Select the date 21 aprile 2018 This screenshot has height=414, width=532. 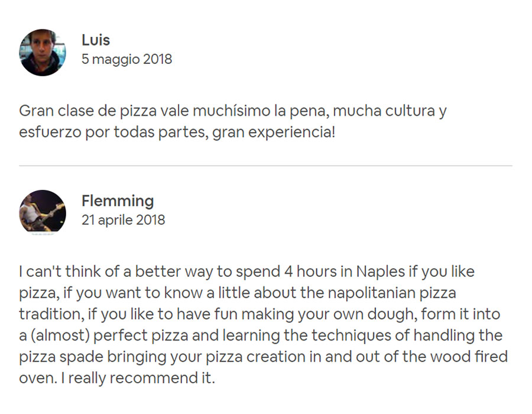click(123, 220)
